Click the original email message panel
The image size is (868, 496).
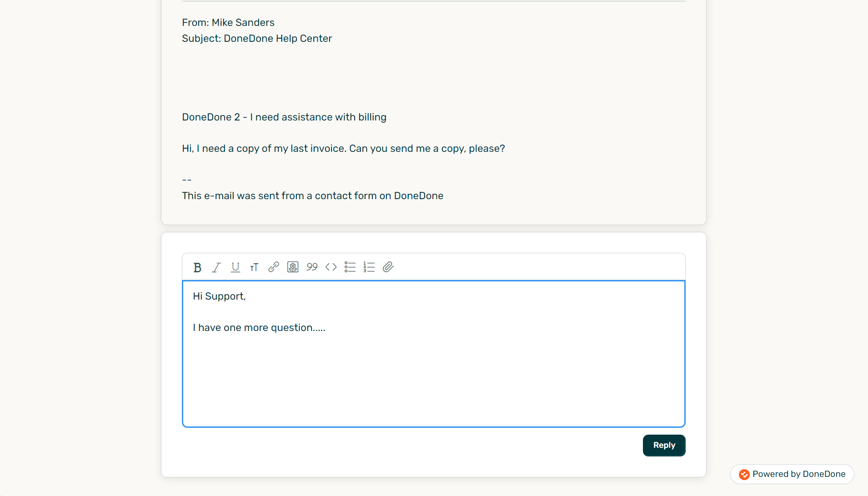pyautogui.click(x=433, y=114)
